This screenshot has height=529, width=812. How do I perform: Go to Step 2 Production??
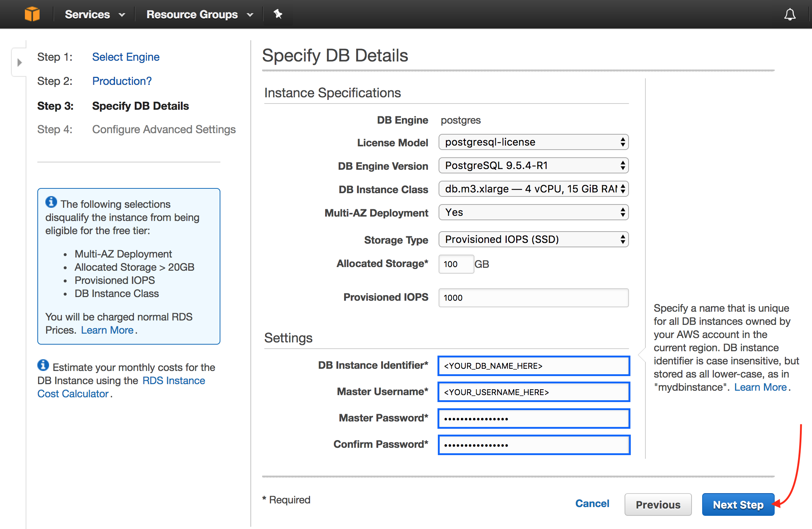pos(122,81)
